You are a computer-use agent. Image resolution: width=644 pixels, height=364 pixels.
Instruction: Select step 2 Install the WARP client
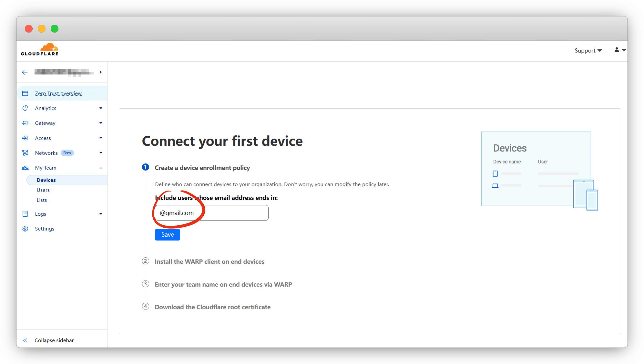(x=210, y=261)
